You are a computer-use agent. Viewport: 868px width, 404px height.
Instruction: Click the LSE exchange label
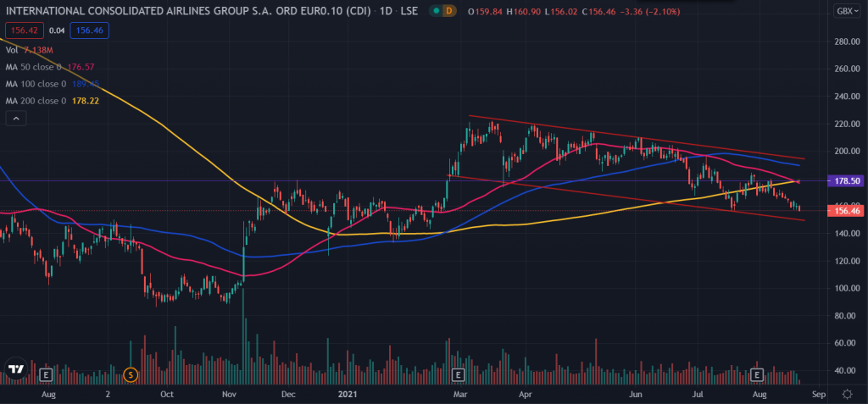[409, 11]
